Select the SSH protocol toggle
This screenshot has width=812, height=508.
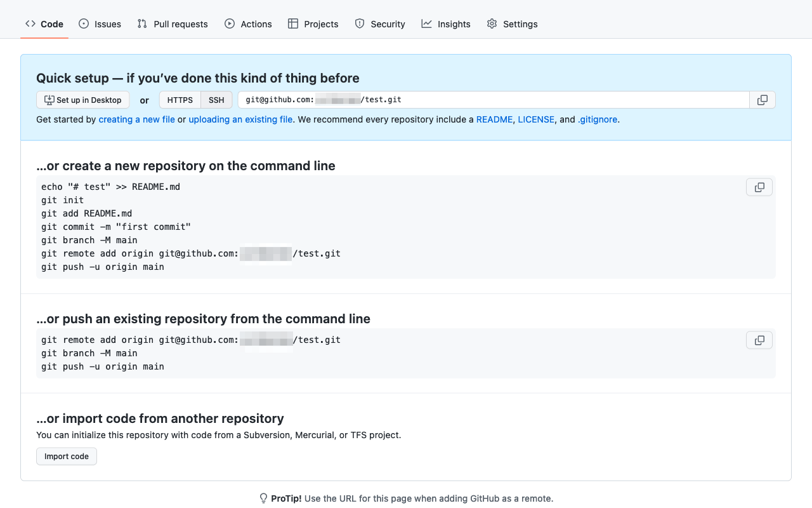point(216,100)
